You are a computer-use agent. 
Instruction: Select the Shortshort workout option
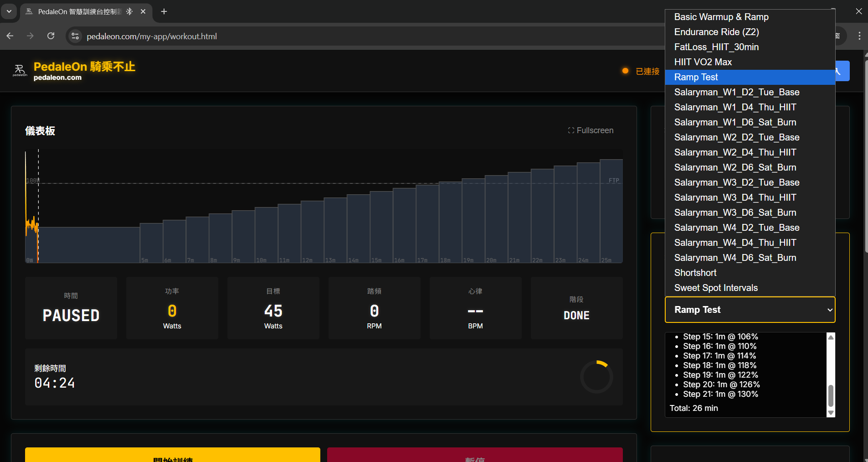tap(695, 273)
